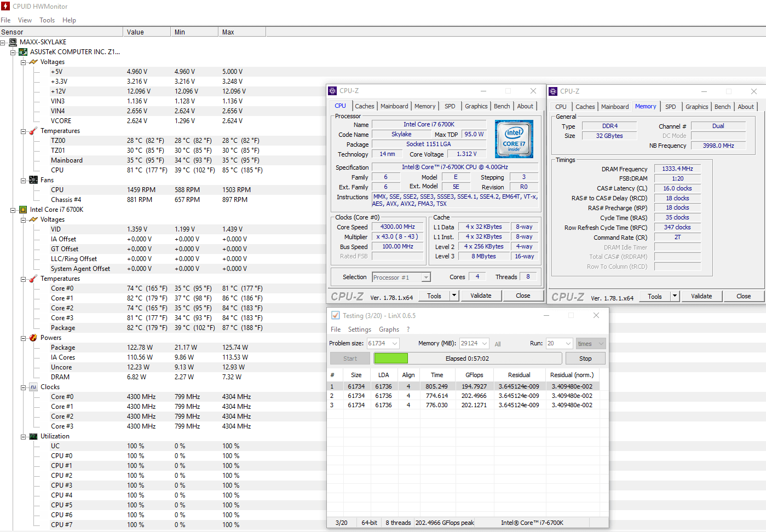Open the File menu in LinX
The height and width of the screenshot is (532, 766).
336,329
